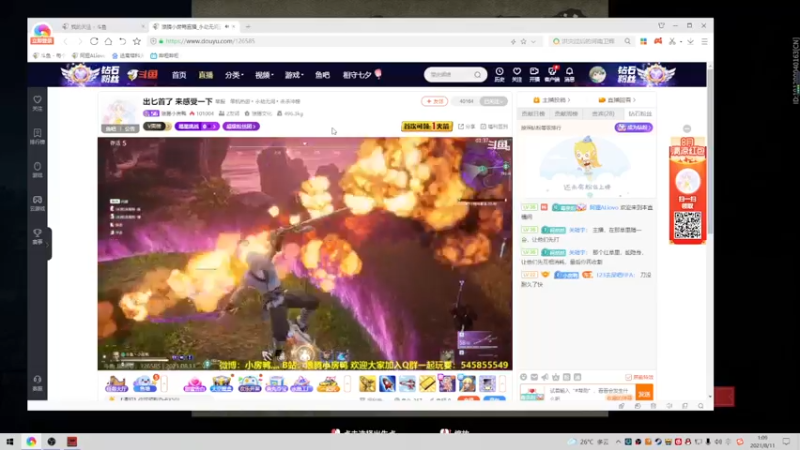Viewport: 800px width, 450px height.
Task: Open the 鱼吧 navigation item
Action: coord(322,75)
